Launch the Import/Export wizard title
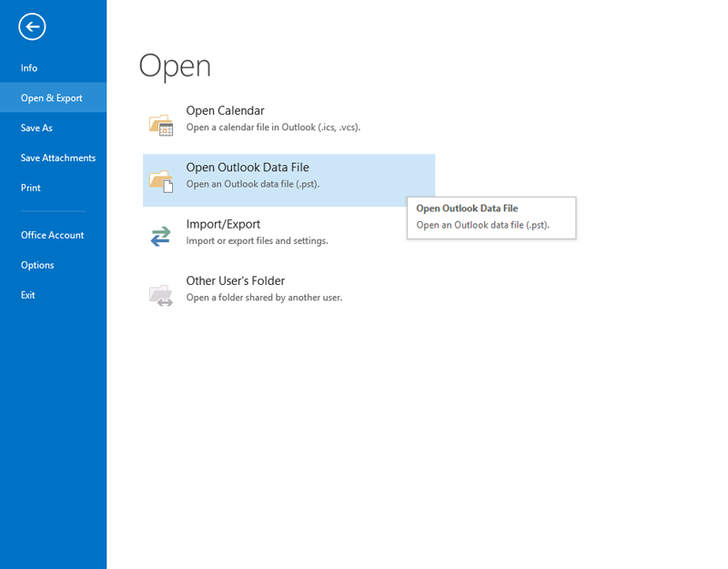Screen dimensions: 728x569 223,224
